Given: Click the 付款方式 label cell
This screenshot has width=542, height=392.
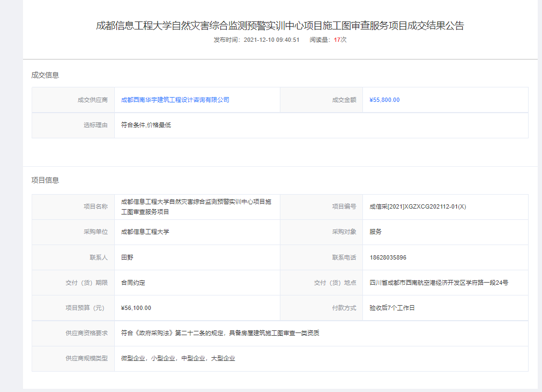Looking at the screenshot, I should coord(322,308).
